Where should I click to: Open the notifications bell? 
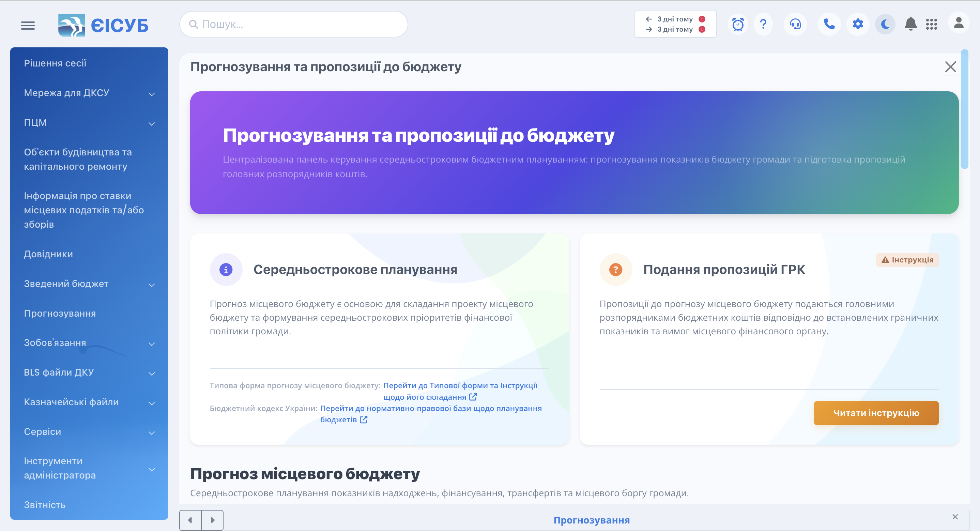pos(910,24)
